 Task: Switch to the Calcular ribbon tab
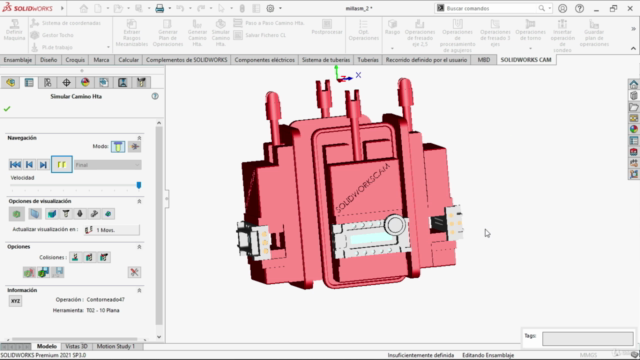(128, 60)
